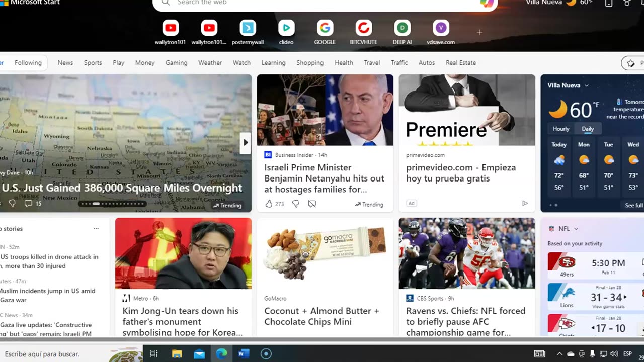Switch weather view to Hourly

coord(561,129)
